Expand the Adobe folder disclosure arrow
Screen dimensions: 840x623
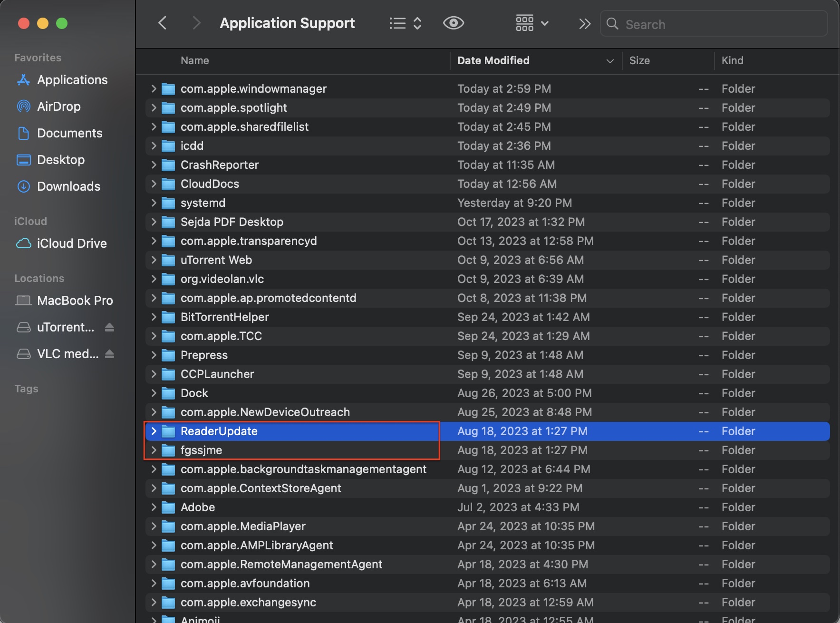[x=154, y=507]
